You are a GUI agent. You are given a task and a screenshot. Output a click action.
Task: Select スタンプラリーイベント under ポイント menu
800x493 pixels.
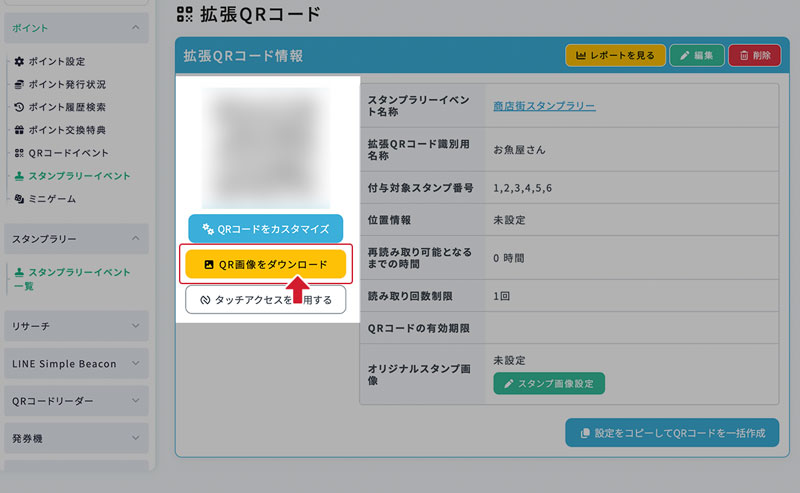(x=79, y=176)
